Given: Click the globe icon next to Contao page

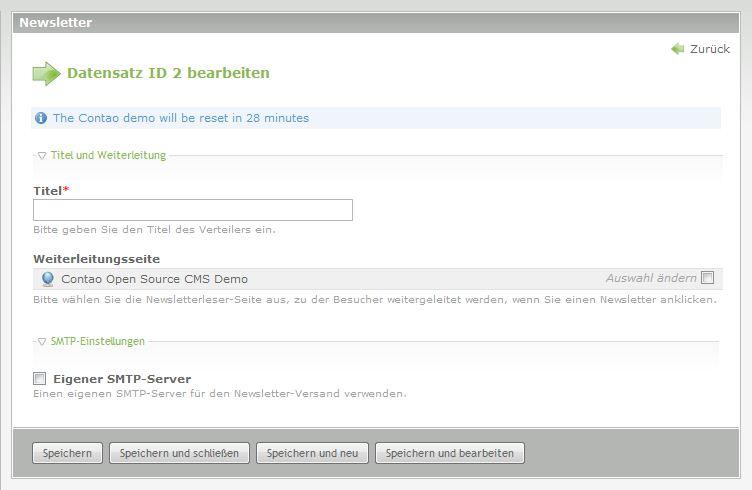Looking at the screenshot, I should (47, 279).
